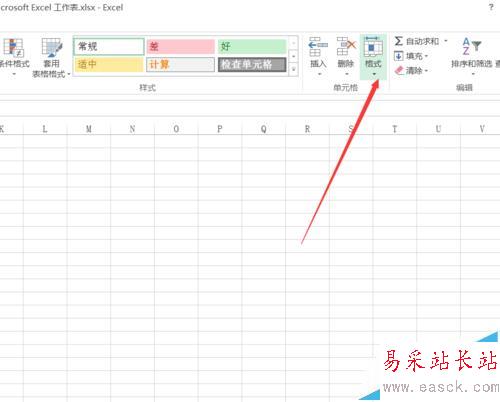Expand the Format (格式) dropdown arrow
Viewport: 500px width, 402px height.
[374, 74]
